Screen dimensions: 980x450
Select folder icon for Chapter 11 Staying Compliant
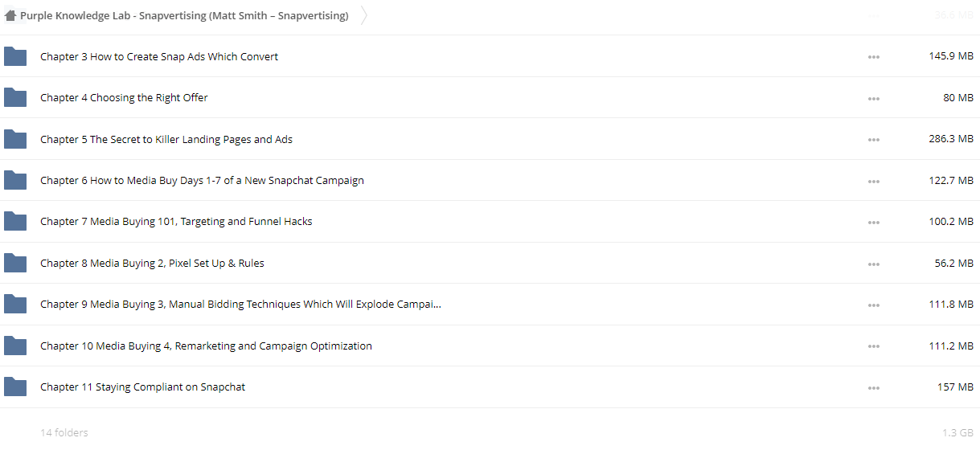[15, 387]
